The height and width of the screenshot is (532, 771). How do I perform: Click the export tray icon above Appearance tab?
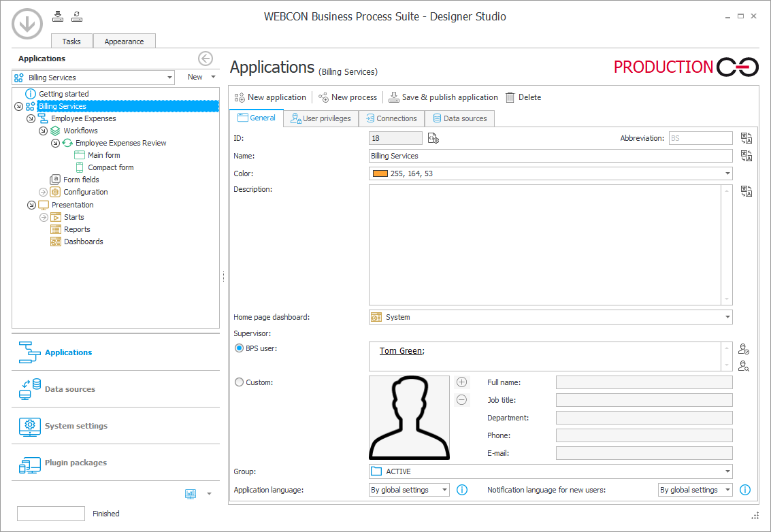click(77, 16)
